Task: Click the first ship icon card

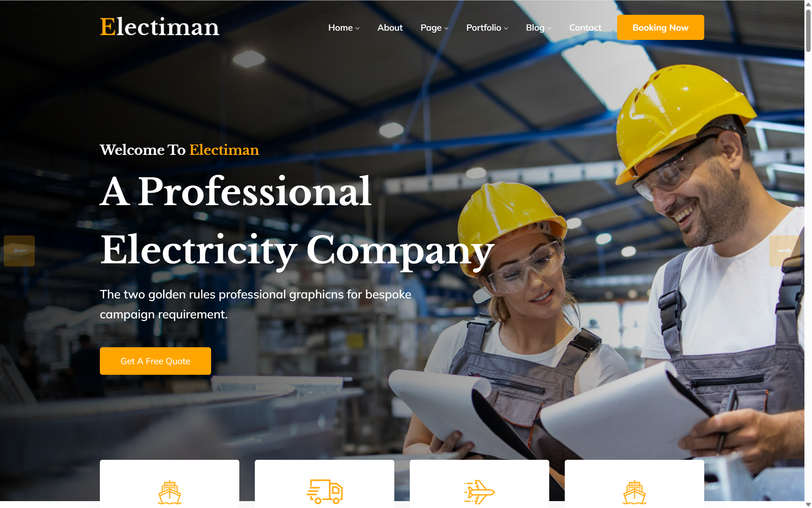Action: coord(169,484)
